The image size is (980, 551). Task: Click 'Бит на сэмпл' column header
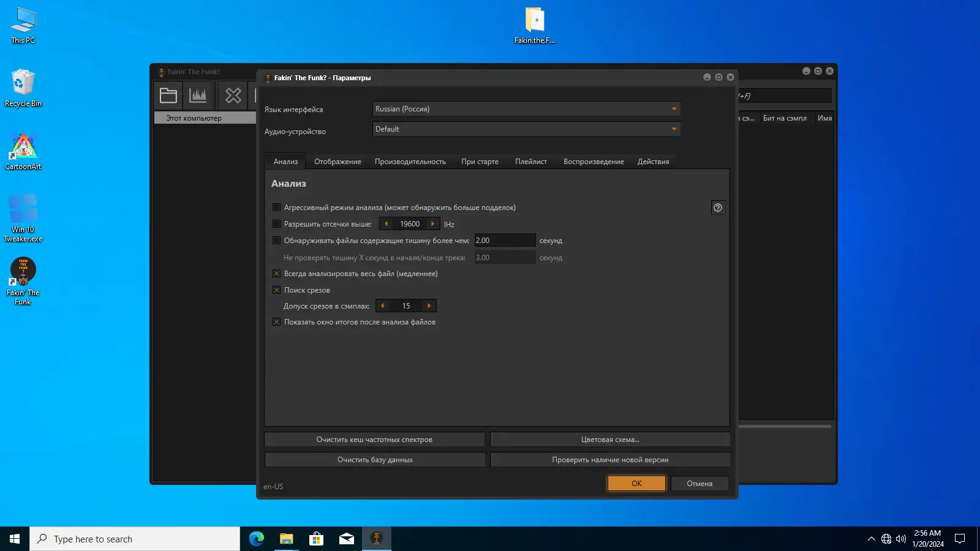click(785, 118)
